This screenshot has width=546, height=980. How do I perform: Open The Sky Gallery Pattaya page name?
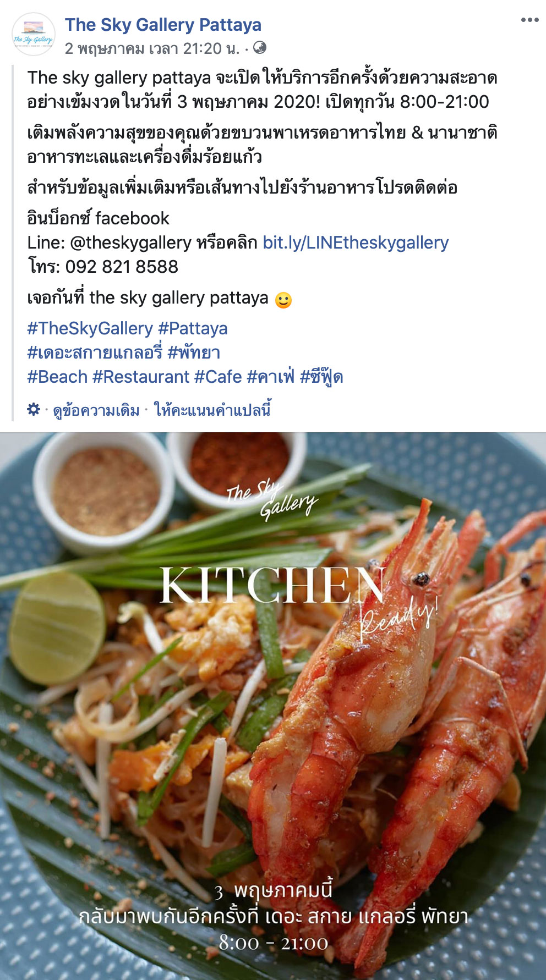pos(163,25)
